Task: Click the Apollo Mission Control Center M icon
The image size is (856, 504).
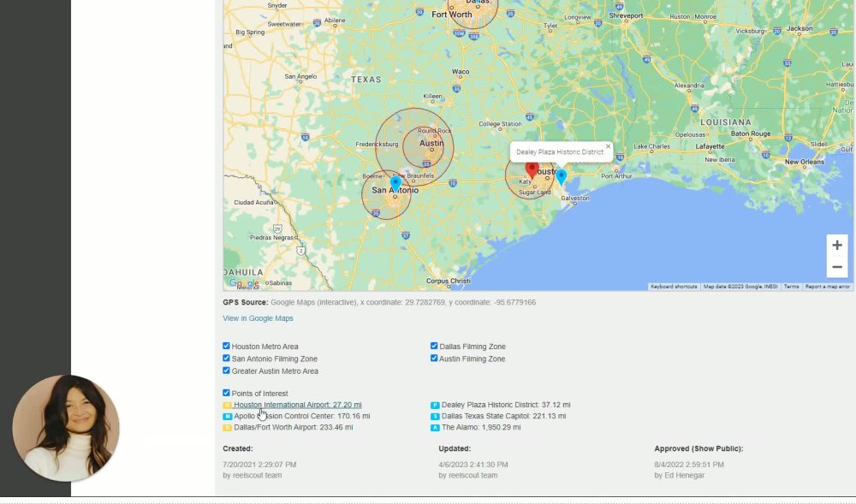Action: tap(228, 416)
